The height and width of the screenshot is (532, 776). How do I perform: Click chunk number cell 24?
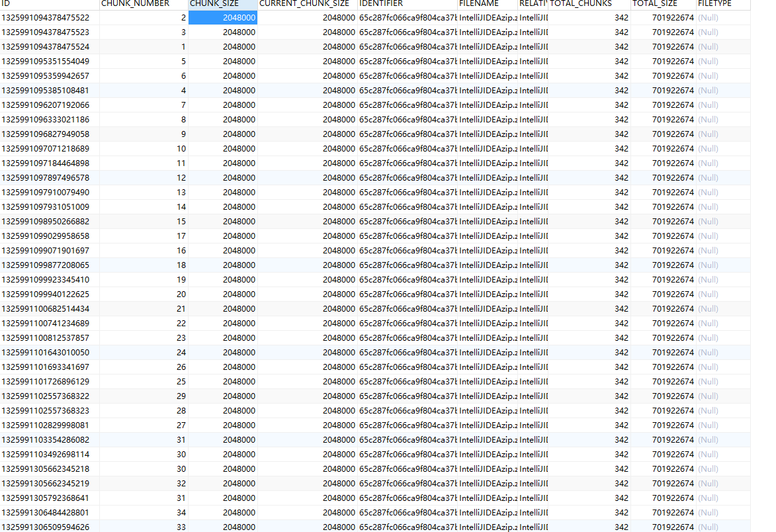click(144, 353)
